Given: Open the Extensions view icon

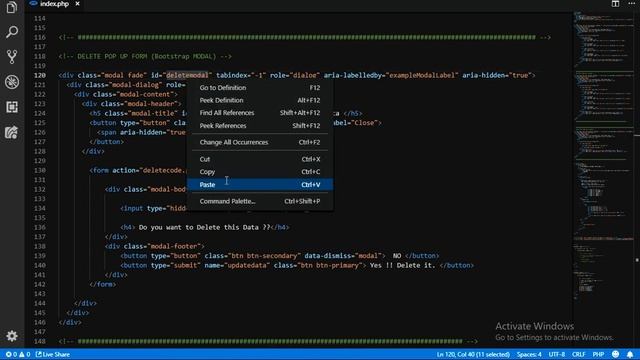Looking at the screenshot, I should click(x=12, y=107).
